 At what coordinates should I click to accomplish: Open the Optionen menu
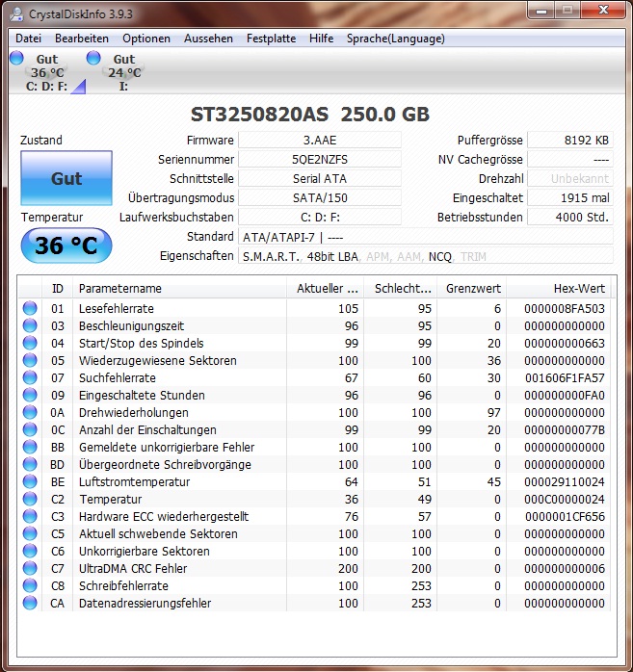pyautogui.click(x=146, y=39)
